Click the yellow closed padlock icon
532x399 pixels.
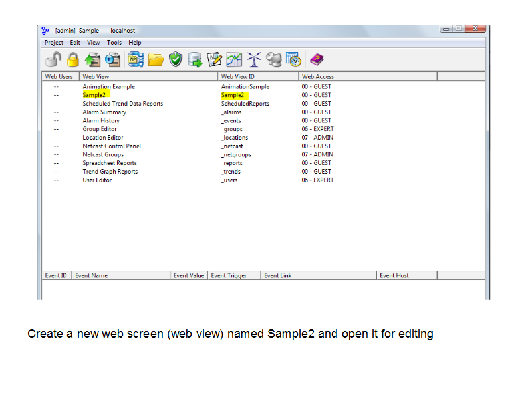click(73, 59)
